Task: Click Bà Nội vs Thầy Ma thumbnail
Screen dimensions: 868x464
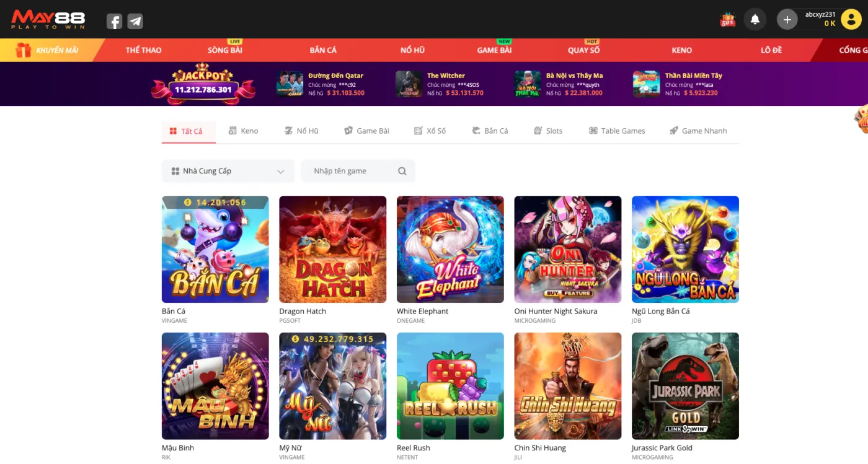Action: click(528, 84)
